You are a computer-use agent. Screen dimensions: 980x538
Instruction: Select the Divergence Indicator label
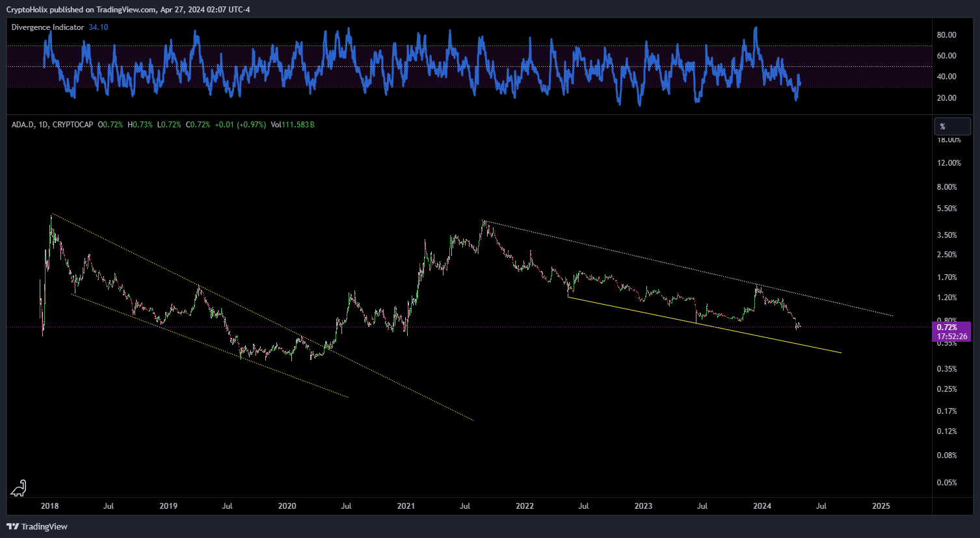47,27
